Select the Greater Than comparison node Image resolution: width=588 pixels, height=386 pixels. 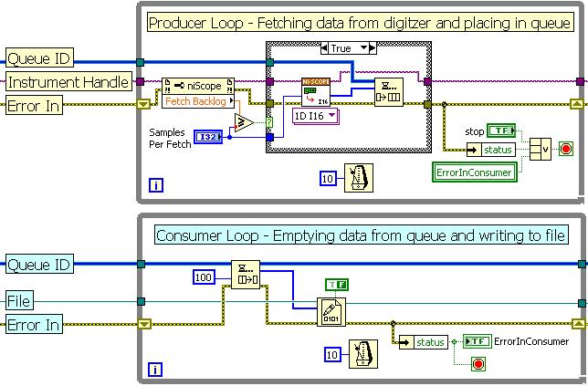click(244, 123)
